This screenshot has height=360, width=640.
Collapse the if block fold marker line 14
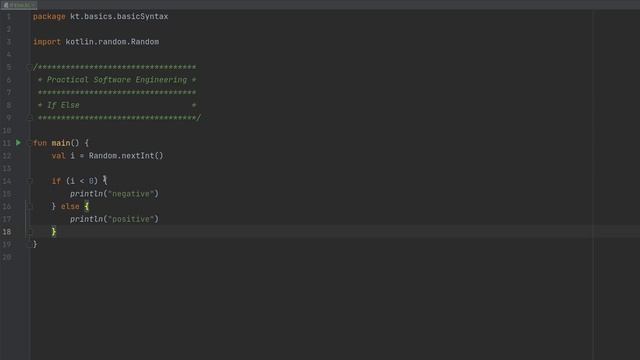coord(29,181)
